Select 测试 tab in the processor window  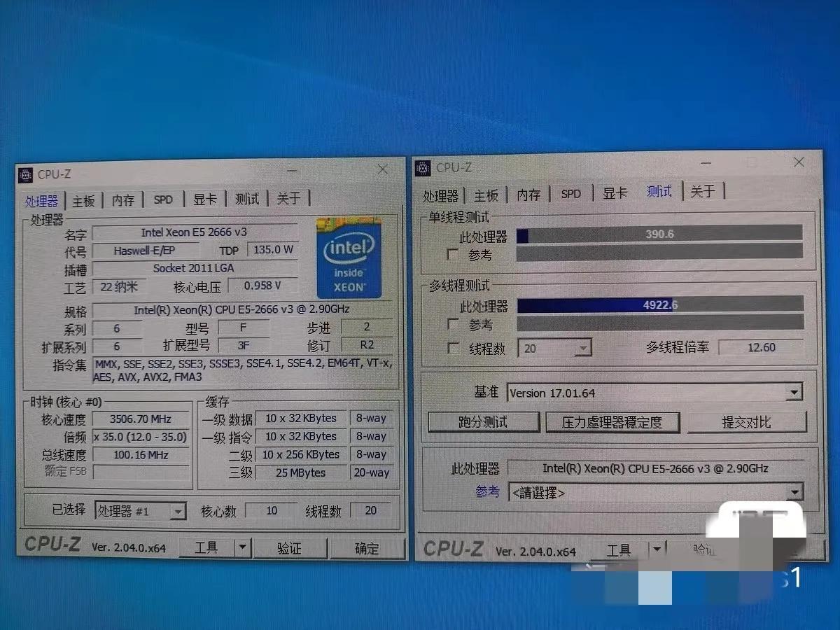click(x=247, y=199)
